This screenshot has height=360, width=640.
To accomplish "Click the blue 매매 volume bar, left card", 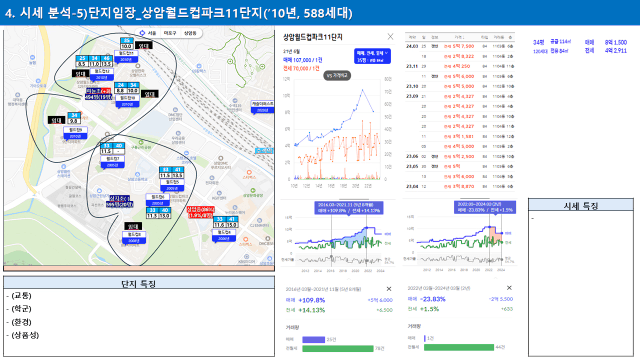I will 313,340.
